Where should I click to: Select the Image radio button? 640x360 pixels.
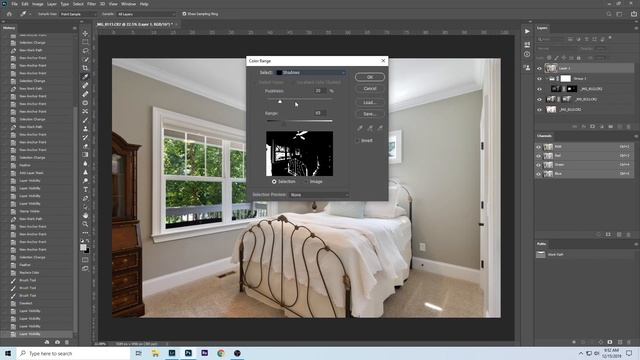click(x=306, y=182)
